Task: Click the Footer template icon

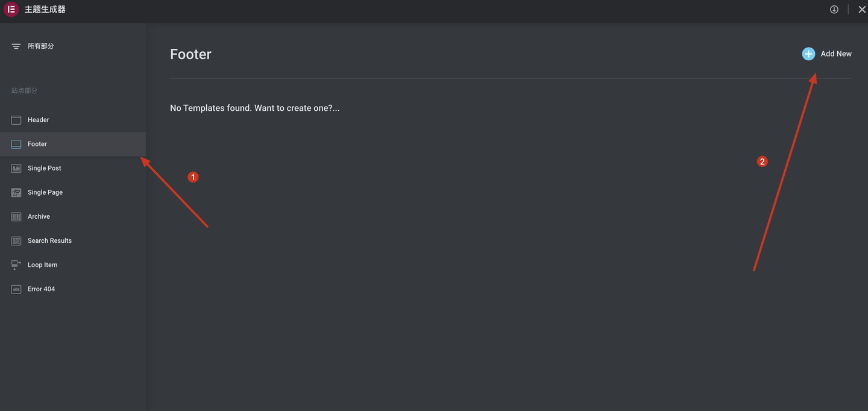Action: point(16,144)
